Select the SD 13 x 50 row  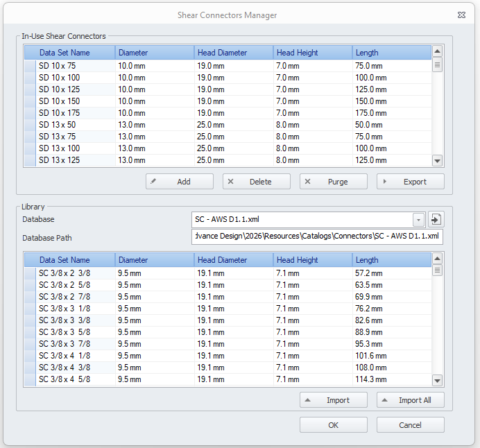coord(228,125)
